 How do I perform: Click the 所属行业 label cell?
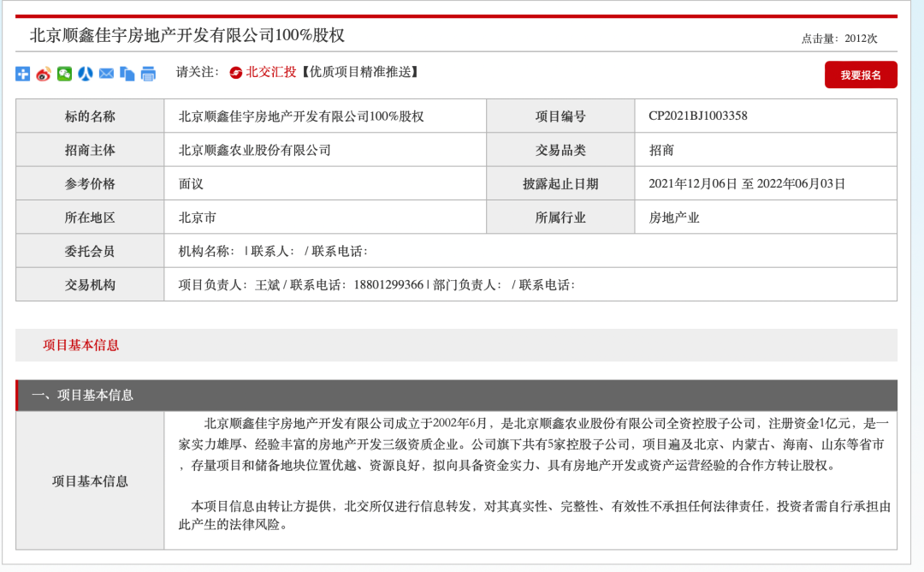(560, 217)
